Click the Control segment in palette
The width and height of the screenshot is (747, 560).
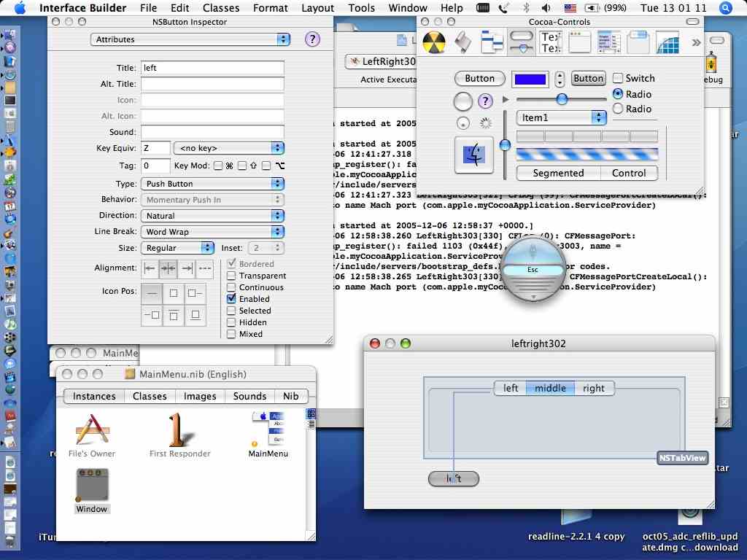point(629,173)
